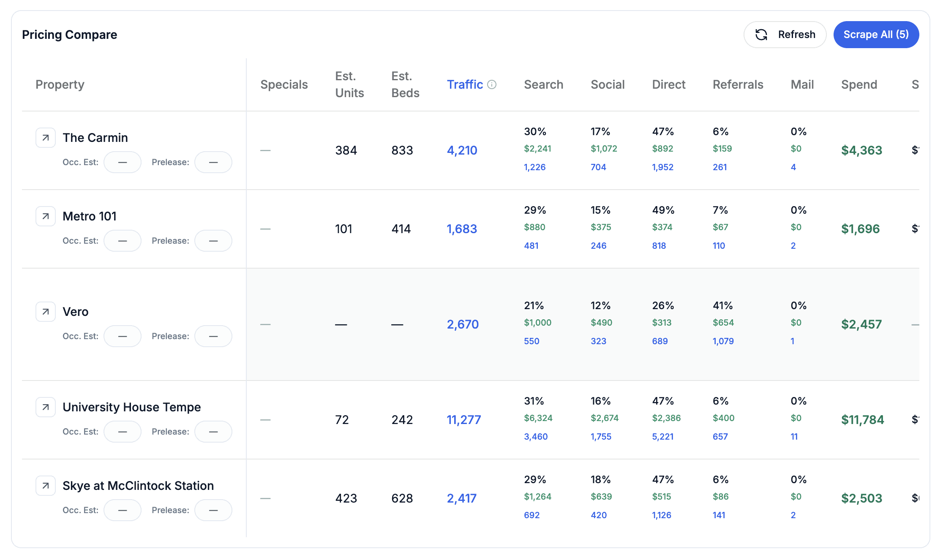Open The Carmin external link icon
Image resolution: width=943 pixels, height=560 pixels.
(x=46, y=138)
